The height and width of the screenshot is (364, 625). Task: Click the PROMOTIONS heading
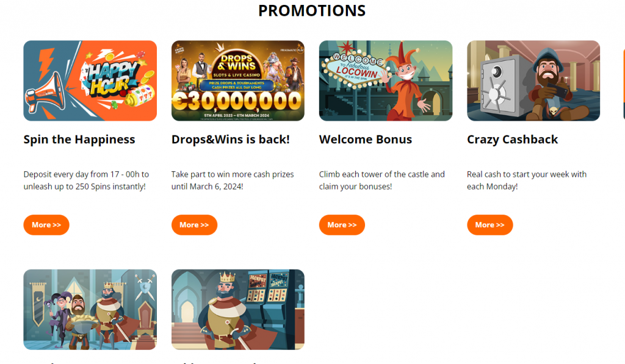[x=312, y=11]
